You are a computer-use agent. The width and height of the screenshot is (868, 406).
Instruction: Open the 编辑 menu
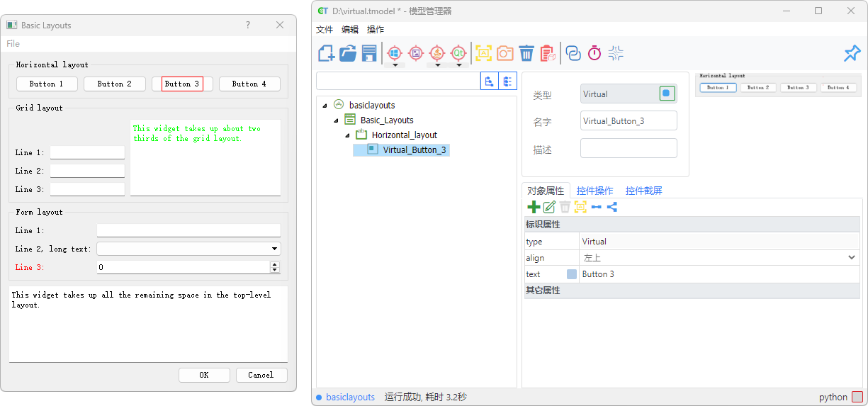point(350,30)
